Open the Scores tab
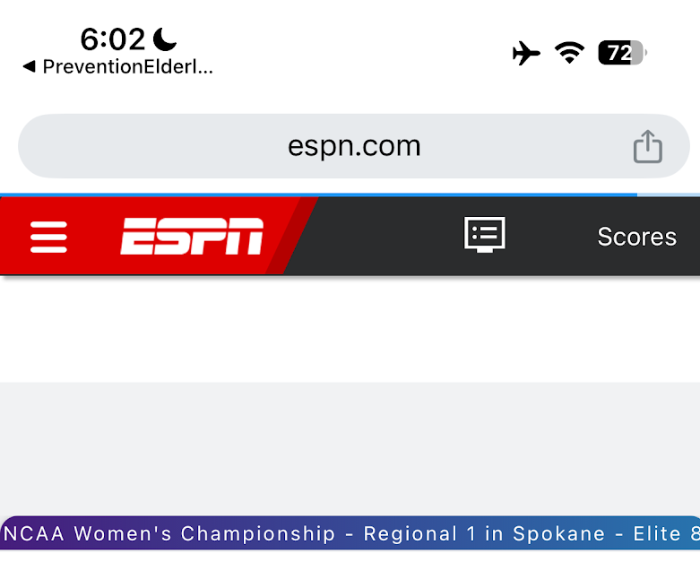 pos(636,237)
